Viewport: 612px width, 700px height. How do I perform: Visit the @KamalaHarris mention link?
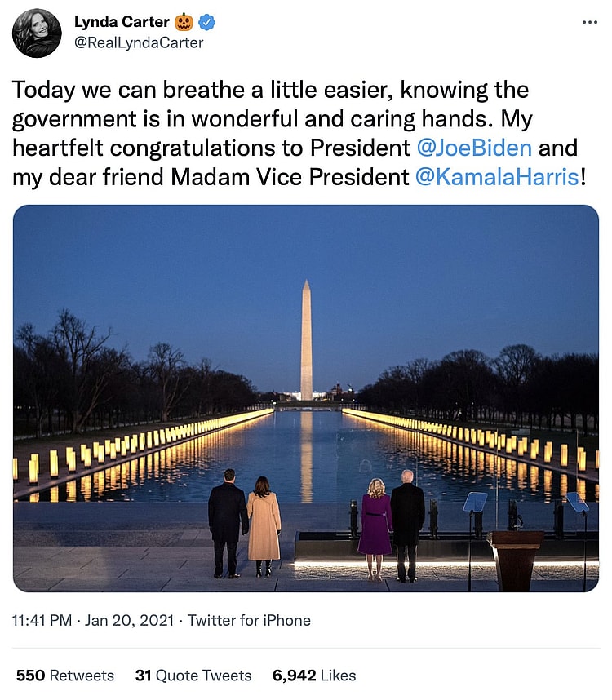tap(496, 177)
